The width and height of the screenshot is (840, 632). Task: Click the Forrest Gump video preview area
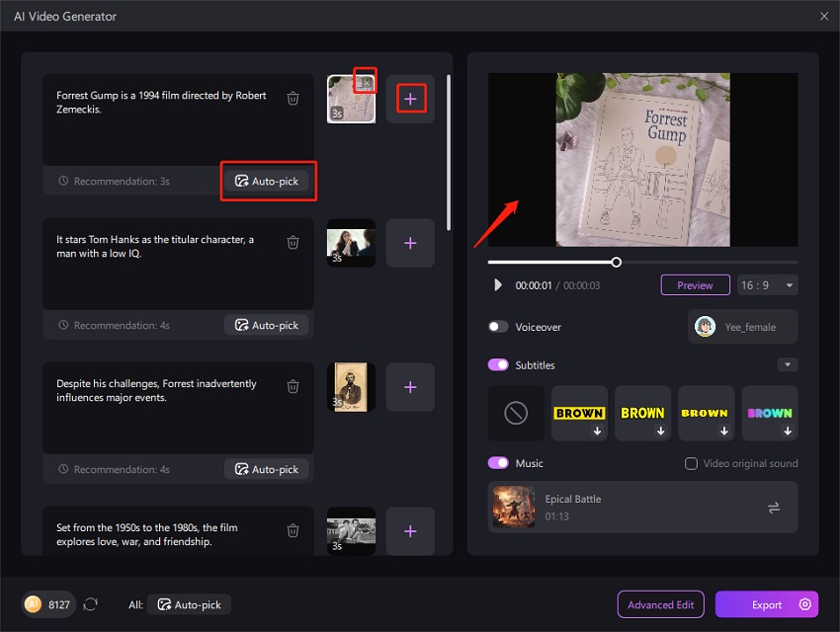point(643,159)
